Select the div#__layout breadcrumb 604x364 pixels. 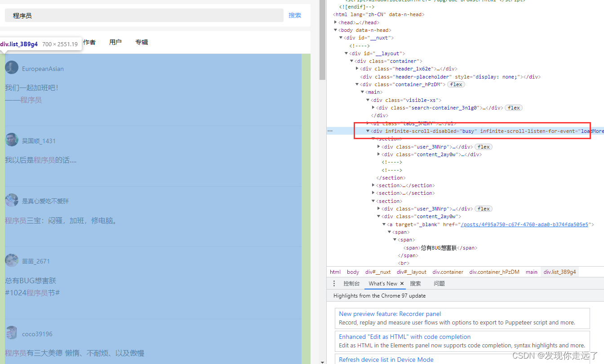(412, 272)
